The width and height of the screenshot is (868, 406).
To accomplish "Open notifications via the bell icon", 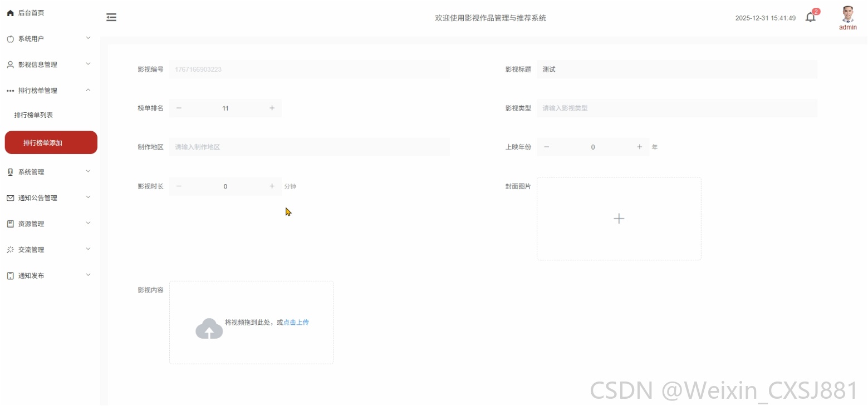I will tap(811, 18).
